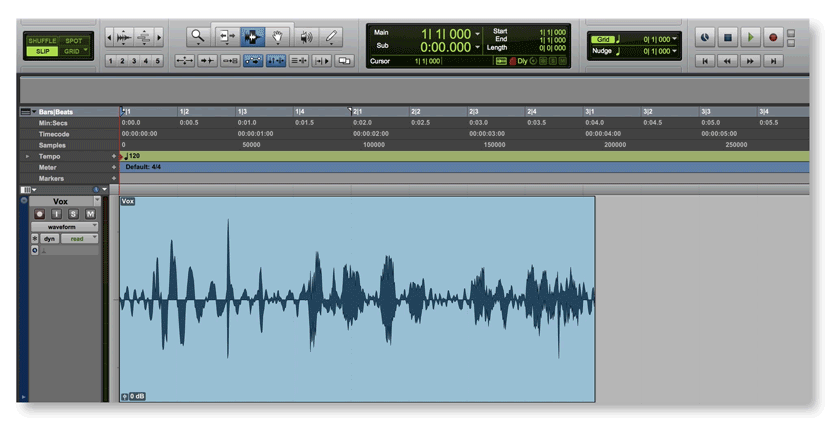The height and width of the screenshot is (431, 840).
Task: Select the Pencil tool
Action: click(x=331, y=37)
